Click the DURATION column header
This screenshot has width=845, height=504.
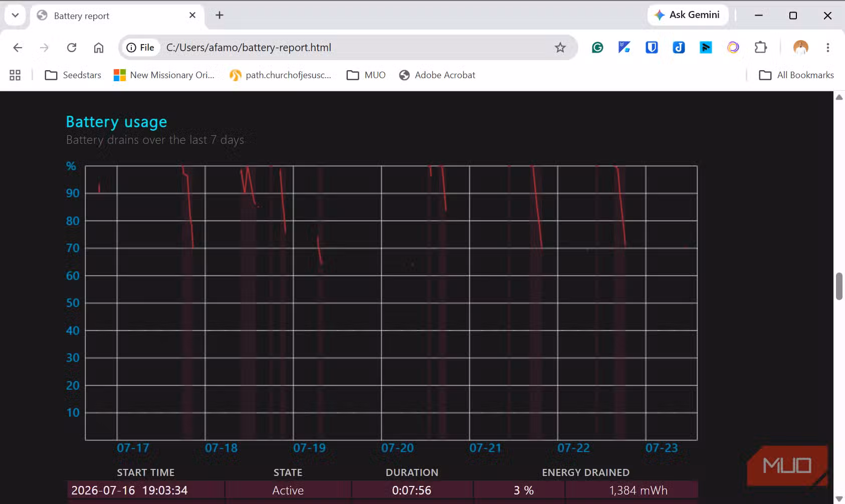(412, 472)
